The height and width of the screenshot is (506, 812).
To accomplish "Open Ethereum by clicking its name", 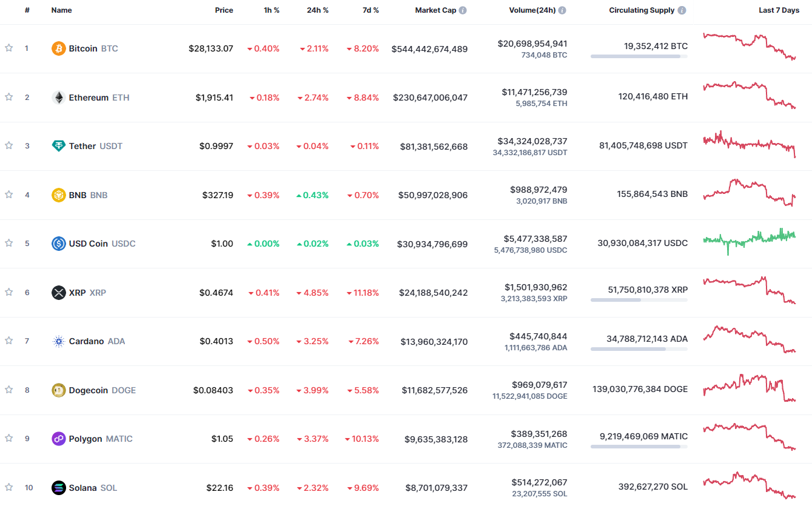I will [90, 98].
